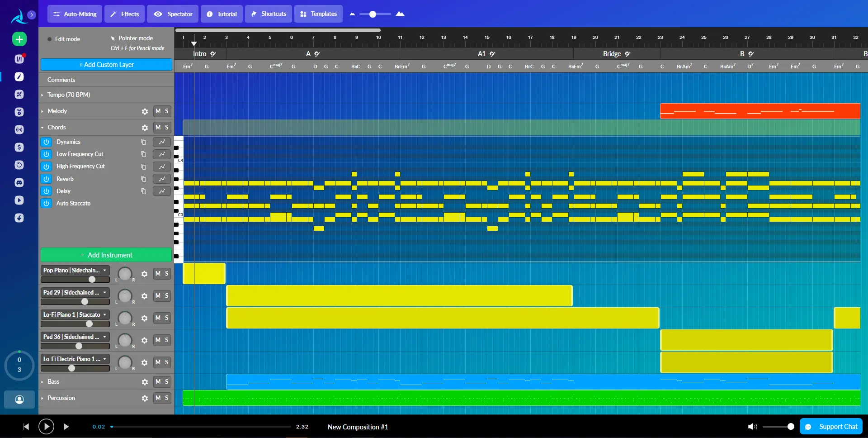Copy the Reverb effect settings icon
Viewport: 868px width, 438px height.
(143, 179)
